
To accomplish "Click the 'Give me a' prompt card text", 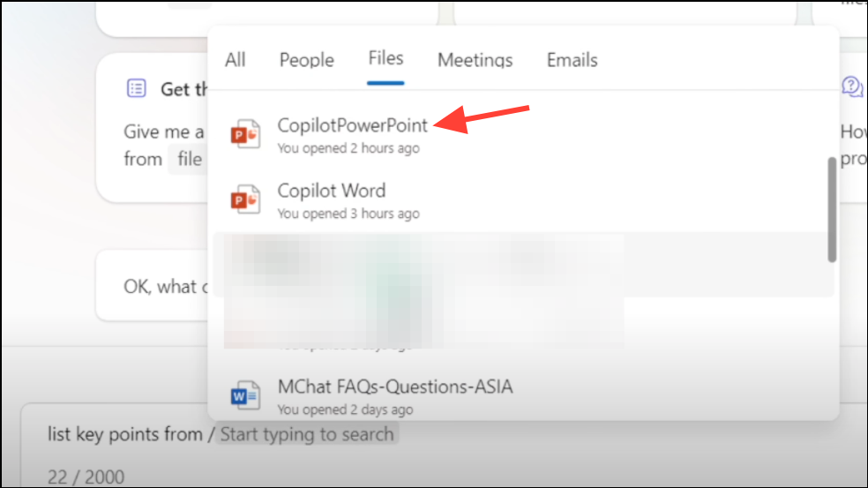I will pos(164,131).
